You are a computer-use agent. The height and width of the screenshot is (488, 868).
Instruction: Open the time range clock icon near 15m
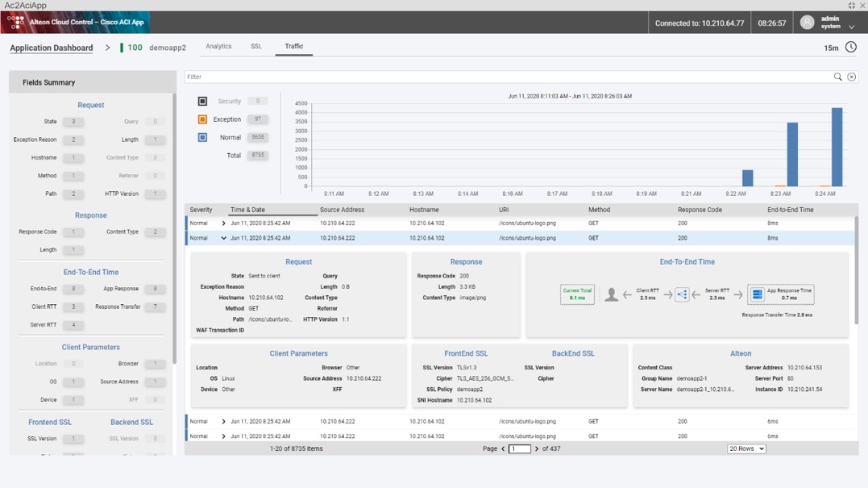(x=852, y=48)
